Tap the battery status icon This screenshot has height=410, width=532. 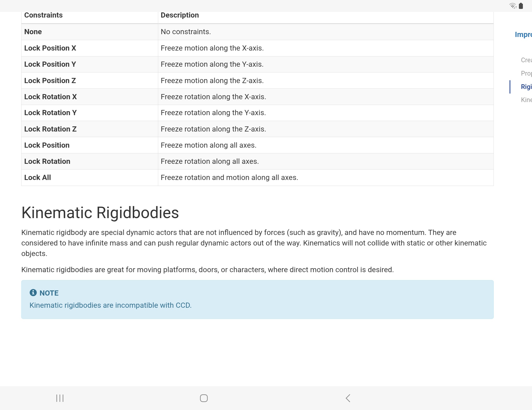pos(521,6)
